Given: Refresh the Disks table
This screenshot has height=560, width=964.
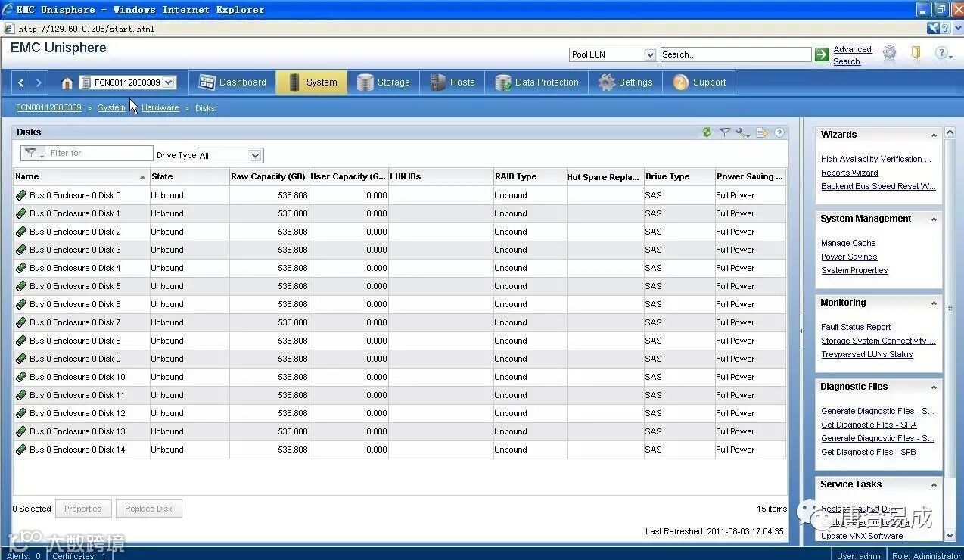Looking at the screenshot, I should 707,132.
